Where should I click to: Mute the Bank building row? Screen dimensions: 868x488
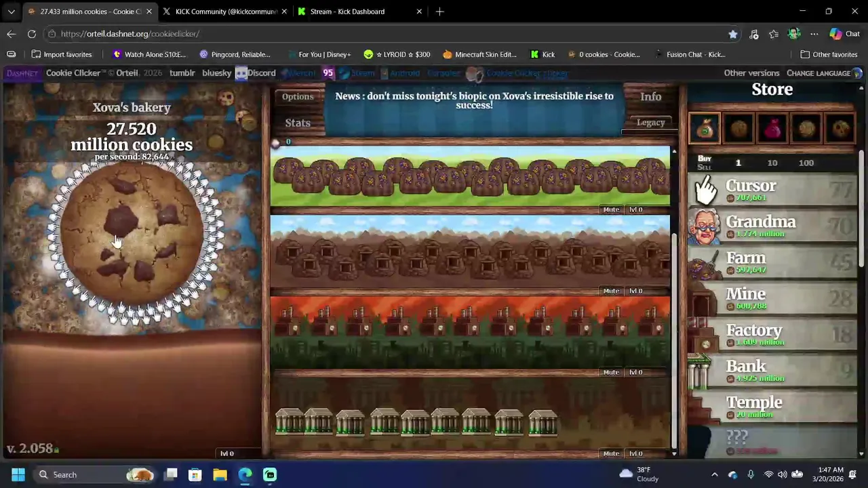(x=611, y=453)
